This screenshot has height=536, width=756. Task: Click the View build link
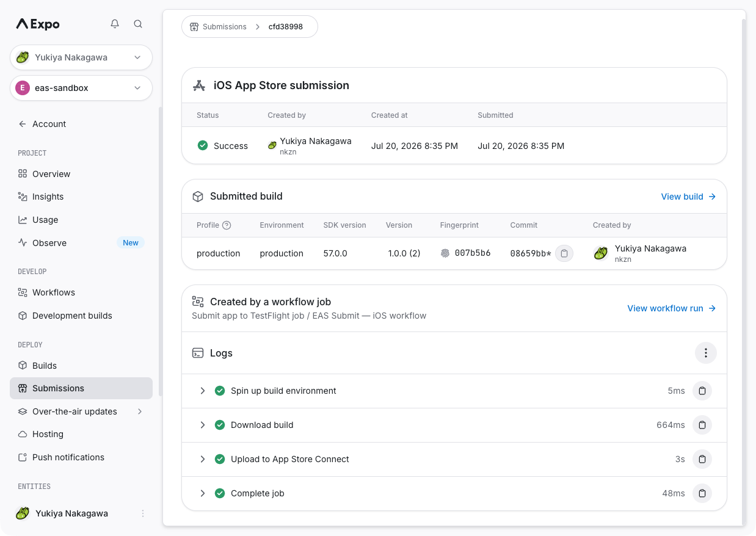(688, 197)
